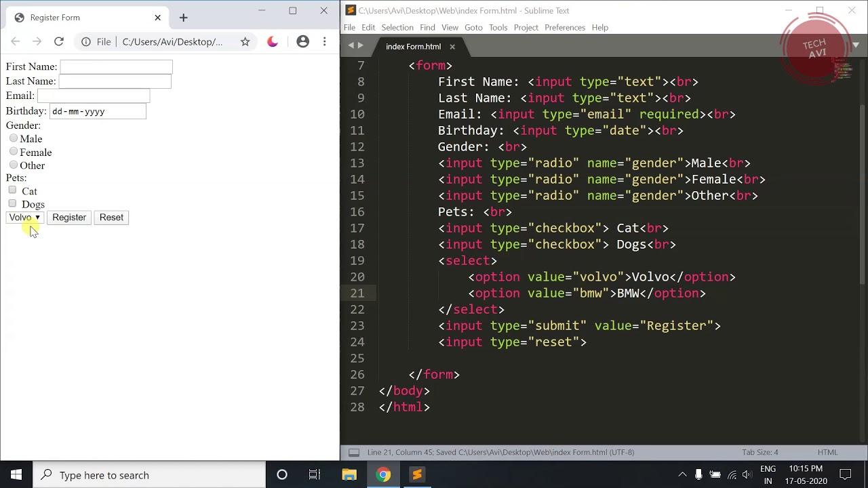The width and height of the screenshot is (868, 488).
Task: Open Chrome's three-dot menu
Action: pos(325,41)
